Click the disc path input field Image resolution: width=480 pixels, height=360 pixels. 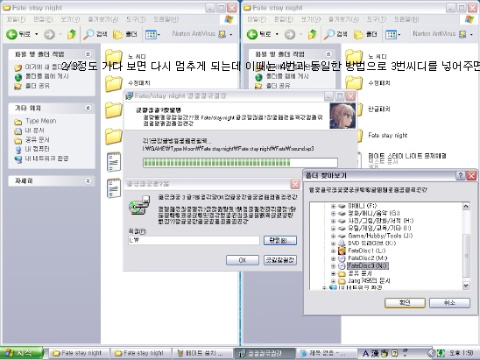pos(194,240)
